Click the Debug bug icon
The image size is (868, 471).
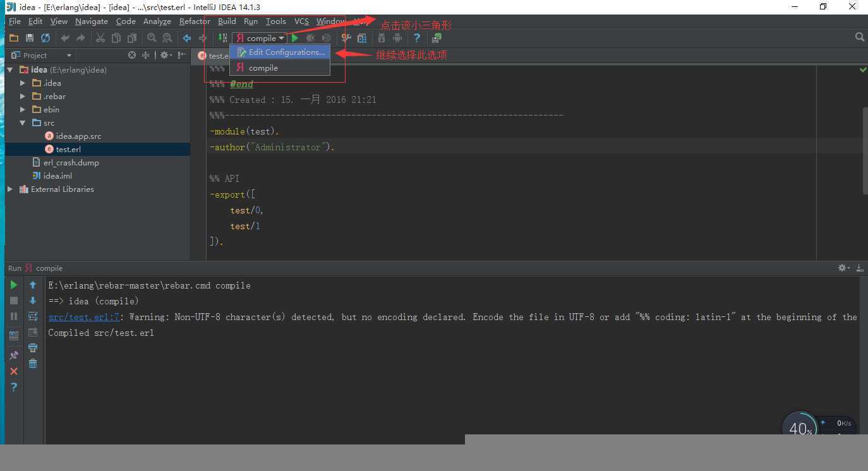click(x=311, y=38)
